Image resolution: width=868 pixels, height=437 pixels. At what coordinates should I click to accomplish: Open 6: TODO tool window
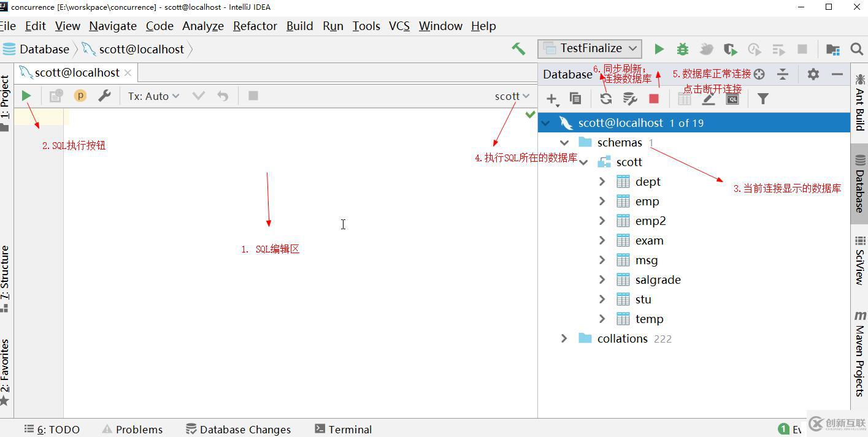(52, 430)
